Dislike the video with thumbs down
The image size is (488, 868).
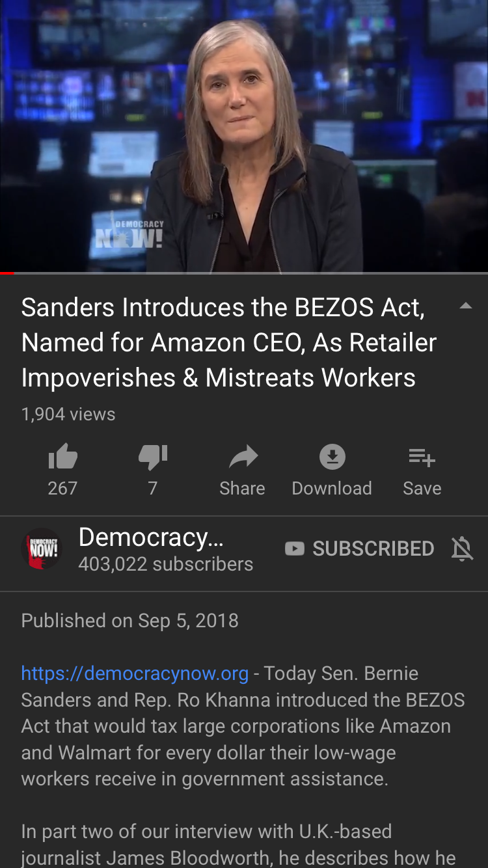point(153,458)
